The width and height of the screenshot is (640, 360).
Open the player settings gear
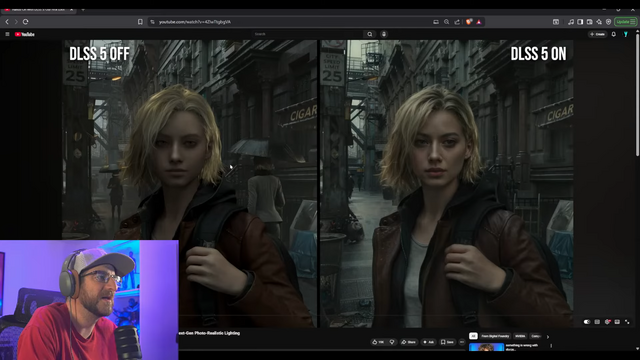(607, 322)
